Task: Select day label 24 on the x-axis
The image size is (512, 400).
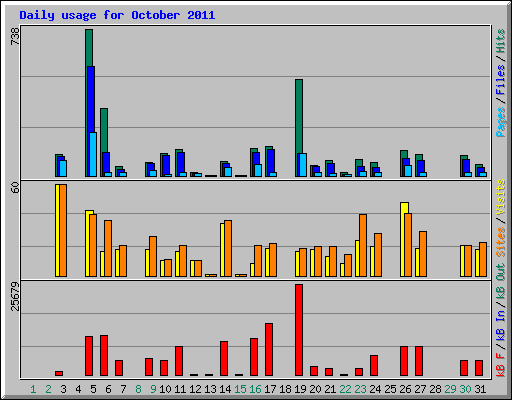Action: [x=375, y=389]
